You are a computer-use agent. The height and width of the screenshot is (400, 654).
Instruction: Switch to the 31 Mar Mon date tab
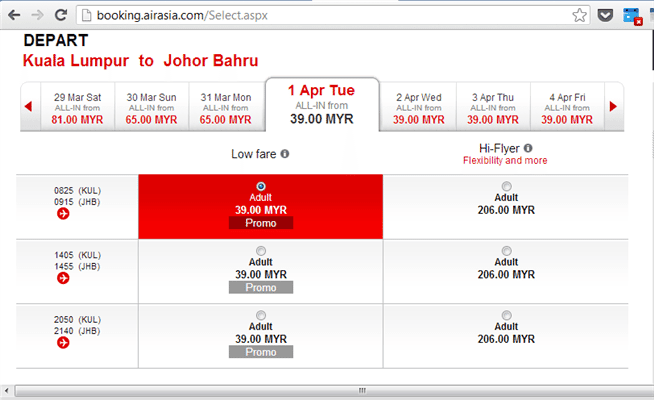click(226, 108)
